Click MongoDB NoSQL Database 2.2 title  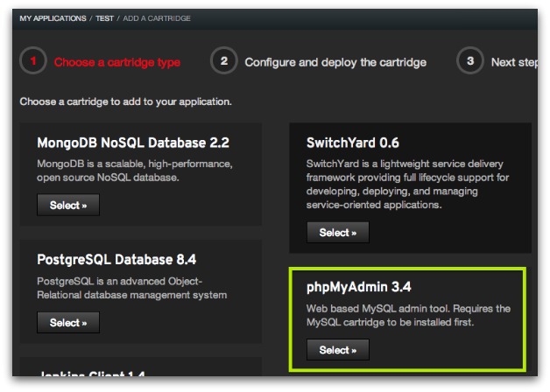click(x=133, y=143)
